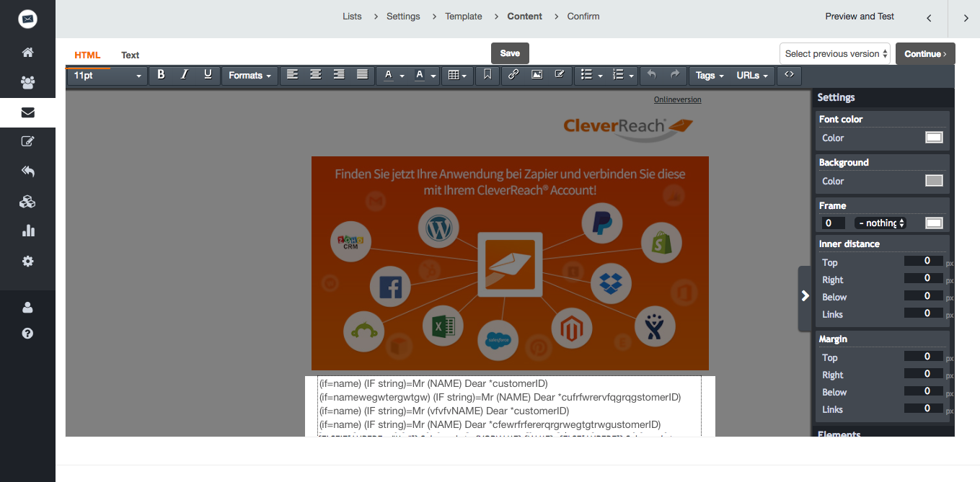Screen dimensions: 980x482
Task: Open the URLs dropdown
Action: [x=752, y=75]
